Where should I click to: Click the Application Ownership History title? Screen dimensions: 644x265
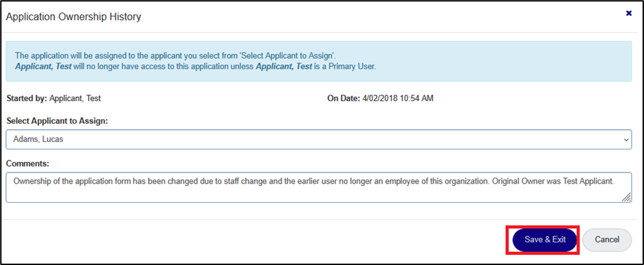[74, 17]
